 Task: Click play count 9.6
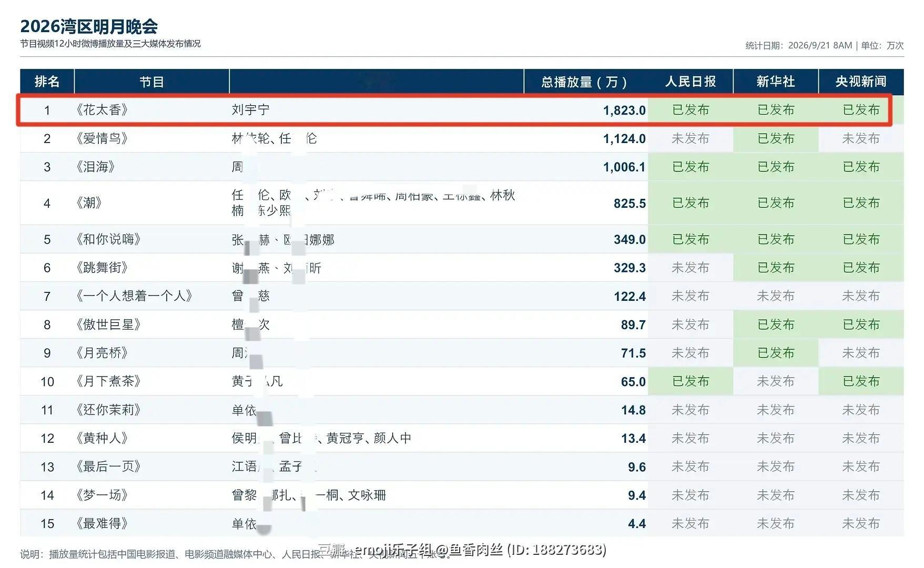[637, 467]
